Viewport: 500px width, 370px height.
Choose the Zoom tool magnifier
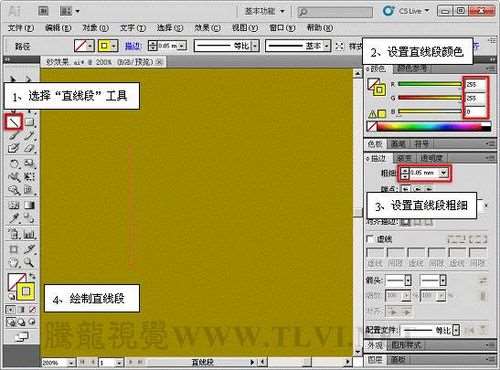(29, 263)
